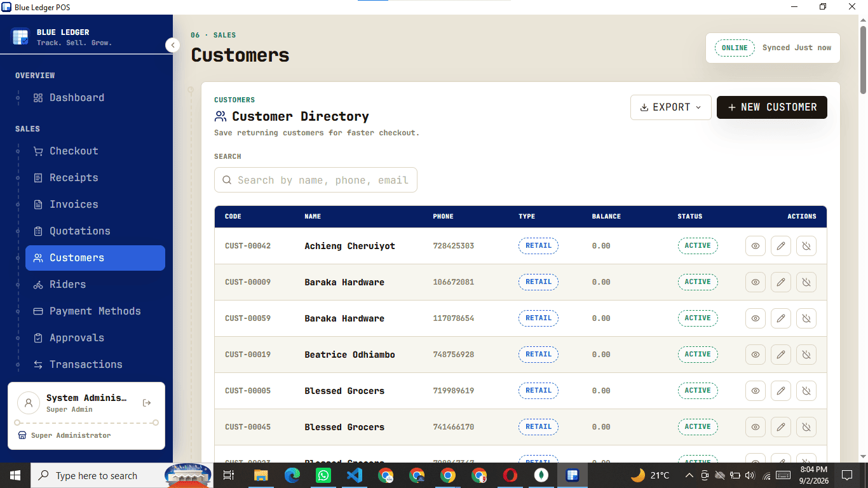Viewport: 868px width, 488px height.
Task: Deactivate CUST-00019 Beatrice Odhiambo
Action: coord(806,355)
